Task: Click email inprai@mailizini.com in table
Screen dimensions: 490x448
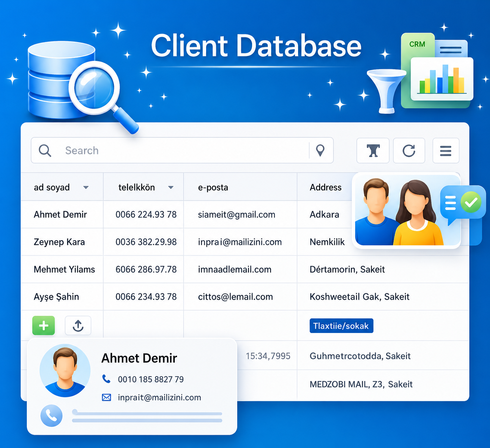Action: click(240, 242)
